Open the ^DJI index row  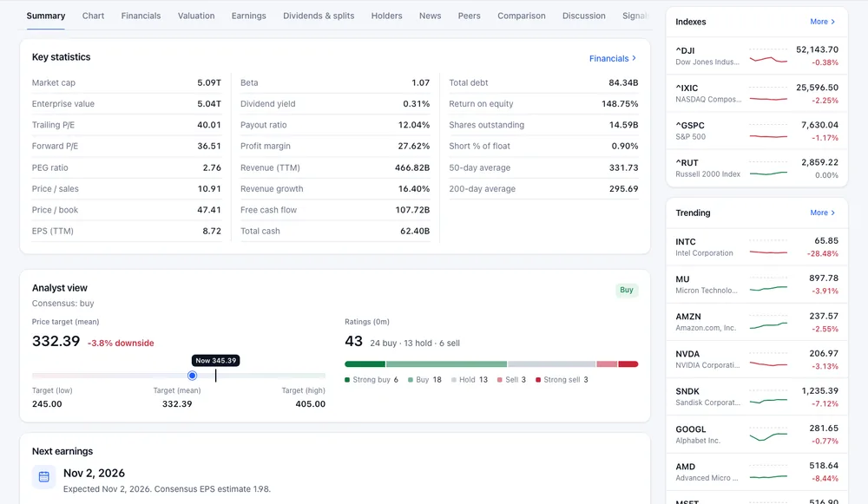(x=757, y=56)
